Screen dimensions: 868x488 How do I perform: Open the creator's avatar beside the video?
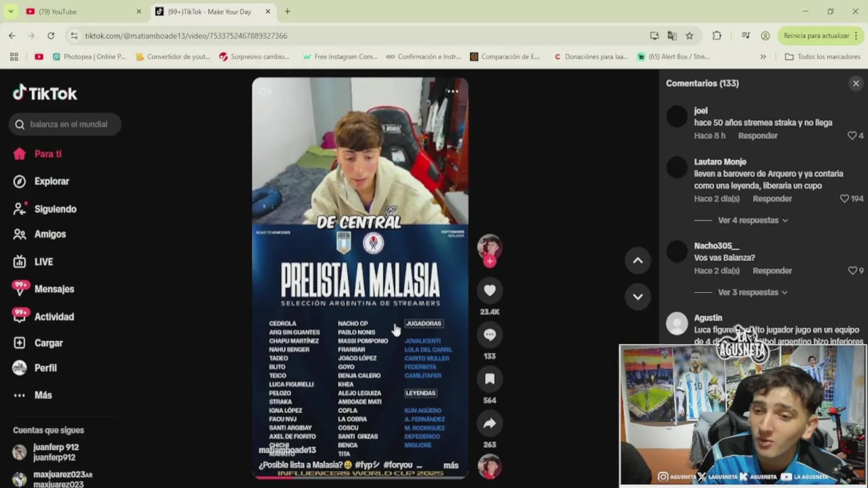[490, 247]
